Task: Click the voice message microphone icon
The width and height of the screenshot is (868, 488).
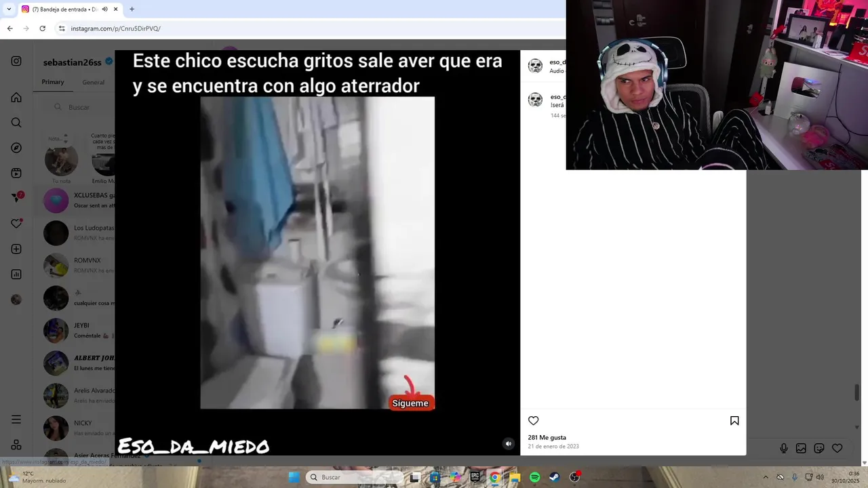Action: [x=784, y=448]
